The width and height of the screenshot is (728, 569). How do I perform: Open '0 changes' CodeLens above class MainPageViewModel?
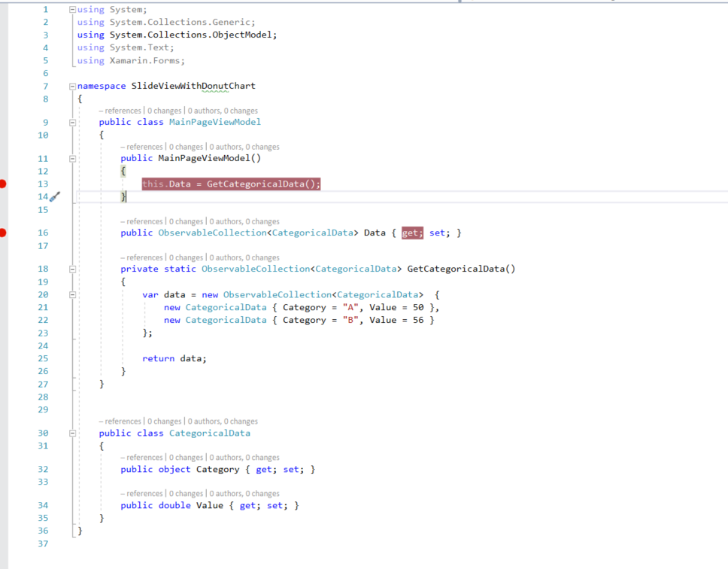click(x=165, y=111)
